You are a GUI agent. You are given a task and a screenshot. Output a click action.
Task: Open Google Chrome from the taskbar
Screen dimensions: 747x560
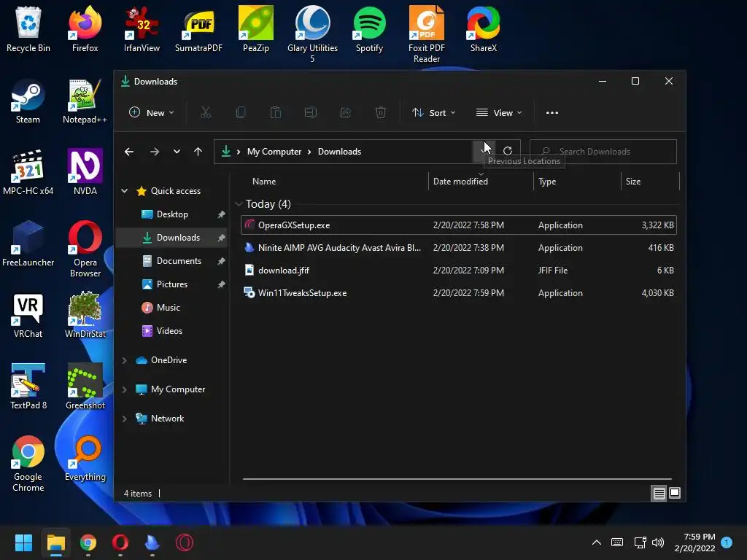[x=88, y=542]
